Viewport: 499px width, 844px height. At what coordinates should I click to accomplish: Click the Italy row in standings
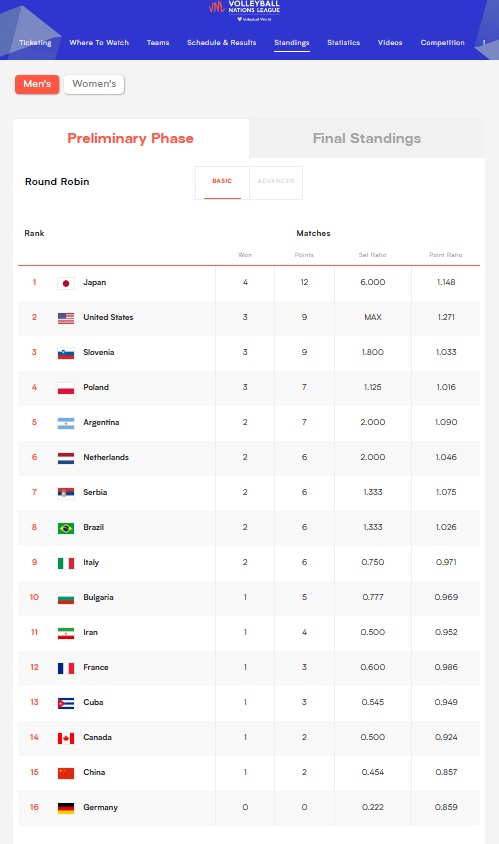pos(249,562)
